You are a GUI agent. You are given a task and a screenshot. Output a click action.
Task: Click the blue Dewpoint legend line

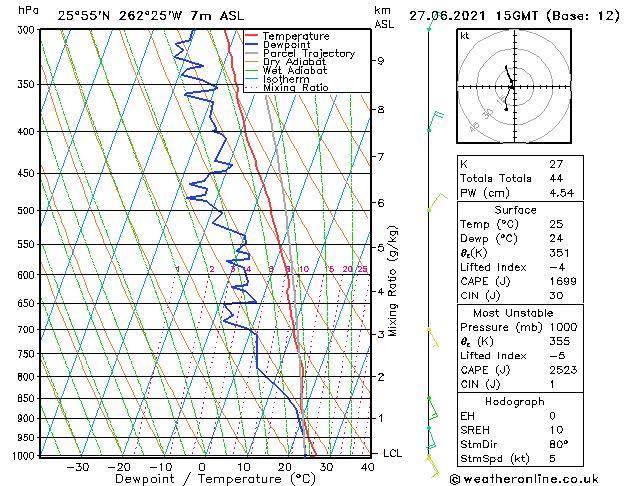click(x=252, y=45)
